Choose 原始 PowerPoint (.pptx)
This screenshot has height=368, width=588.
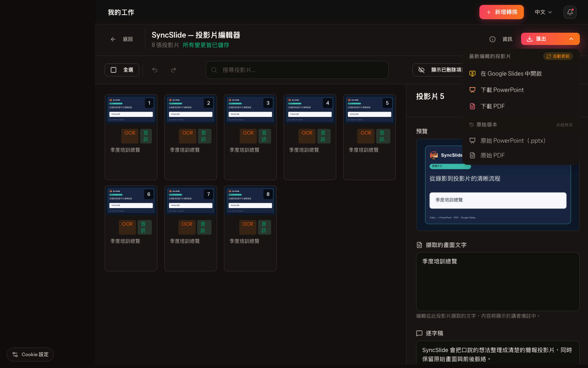[x=521, y=141]
